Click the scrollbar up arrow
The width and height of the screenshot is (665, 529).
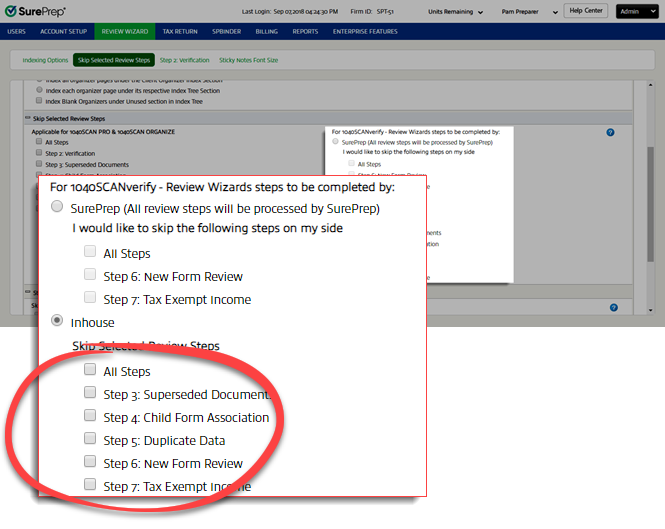click(650, 85)
